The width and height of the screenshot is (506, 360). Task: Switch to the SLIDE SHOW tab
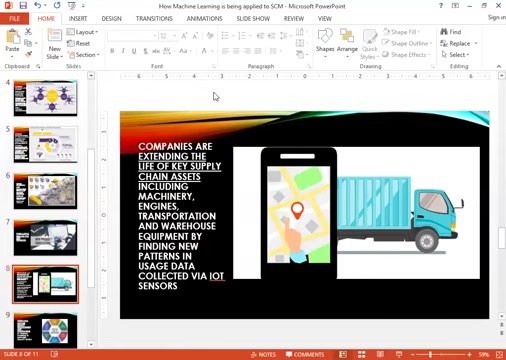(x=253, y=19)
